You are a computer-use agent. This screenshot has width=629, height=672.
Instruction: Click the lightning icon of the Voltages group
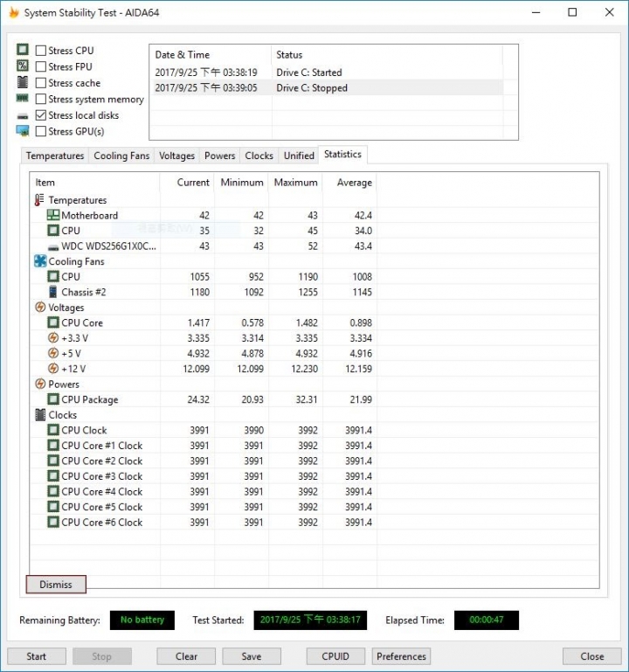(x=40, y=307)
